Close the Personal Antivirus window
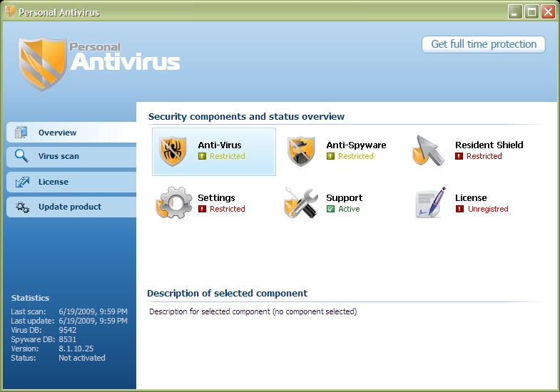Image resolution: width=560 pixels, height=392 pixels. [x=548, y=12]
